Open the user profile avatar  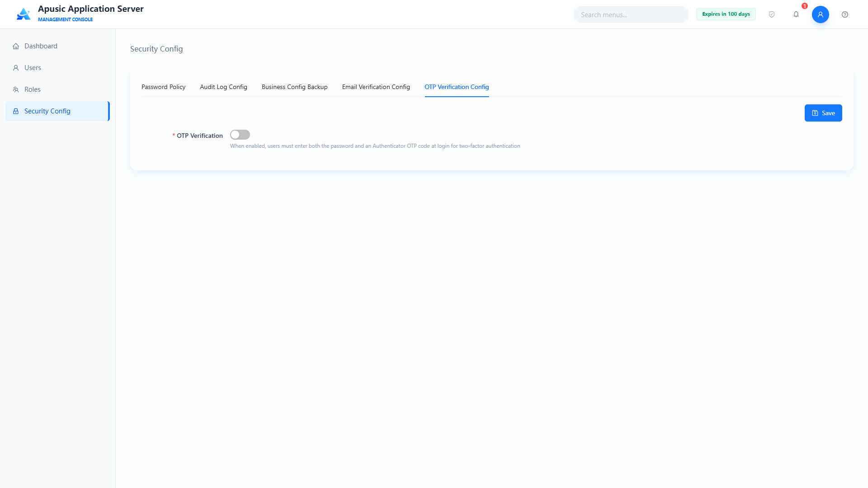(x=821, y=14)
